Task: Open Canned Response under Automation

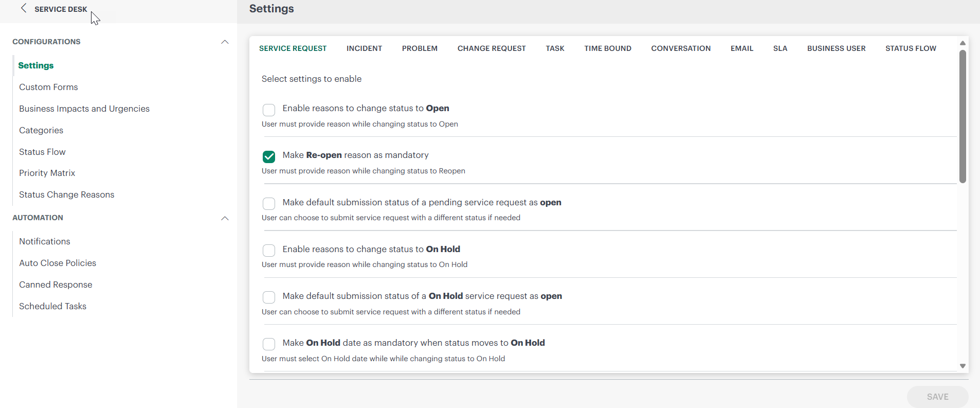Action: point(56,285)
